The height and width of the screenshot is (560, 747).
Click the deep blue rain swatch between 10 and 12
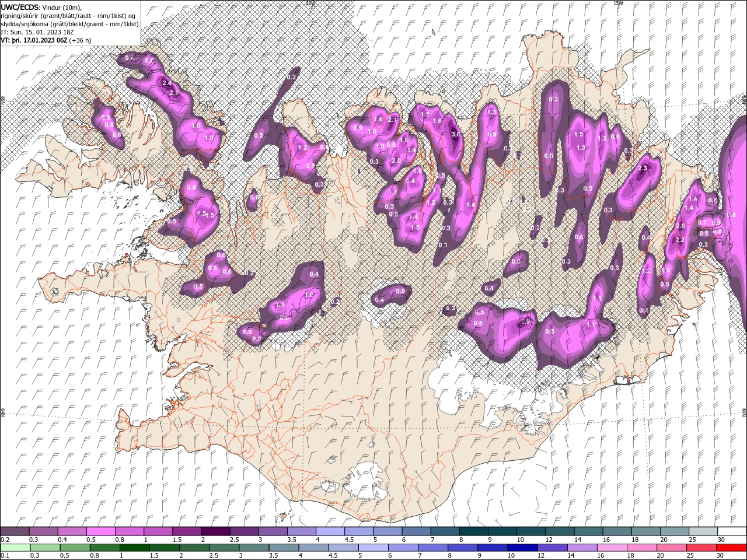pyautogui.click(x=522, y=548)
